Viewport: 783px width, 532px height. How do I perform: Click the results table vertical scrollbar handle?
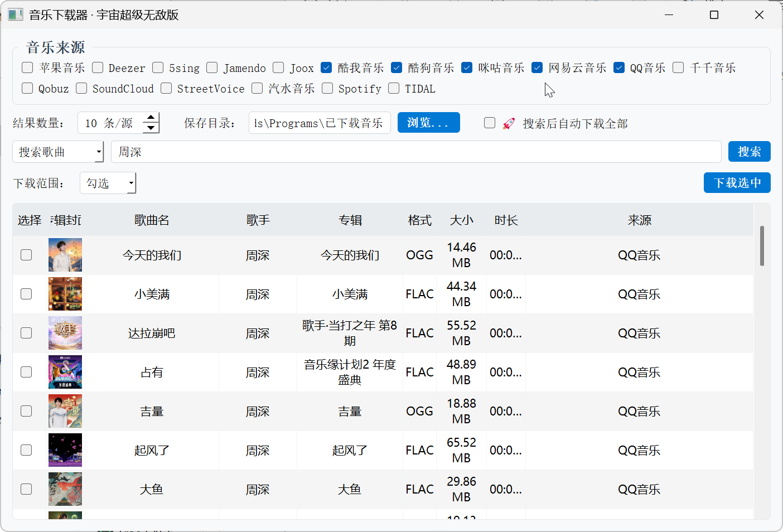(762, 246)
